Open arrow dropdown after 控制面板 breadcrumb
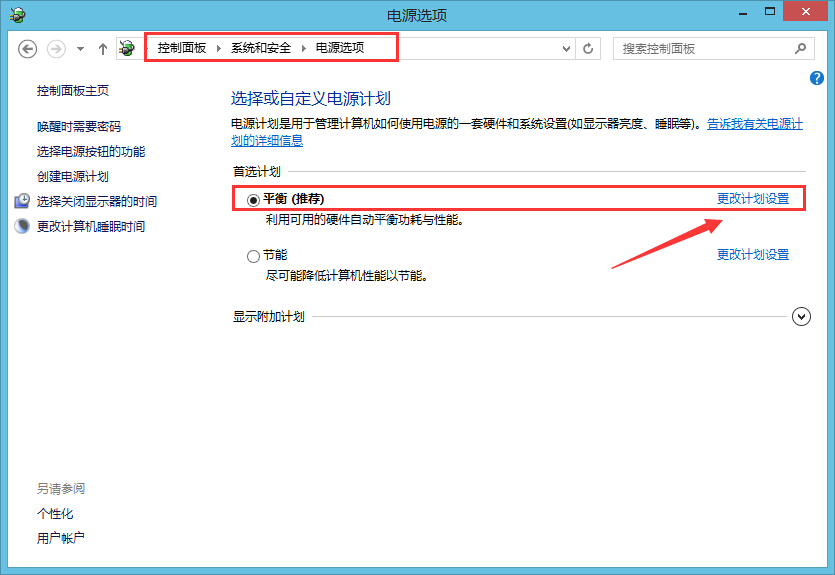The height and width of the screenshot is (575, 835). pyautogui.click(x=219, y=48)
